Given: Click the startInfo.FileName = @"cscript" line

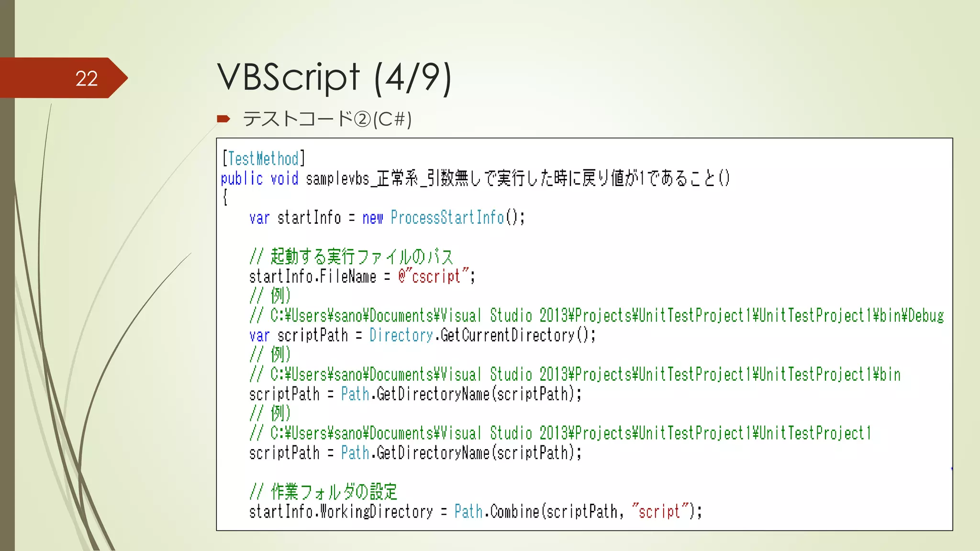Looking at the screenshot, I should point(362,276).
